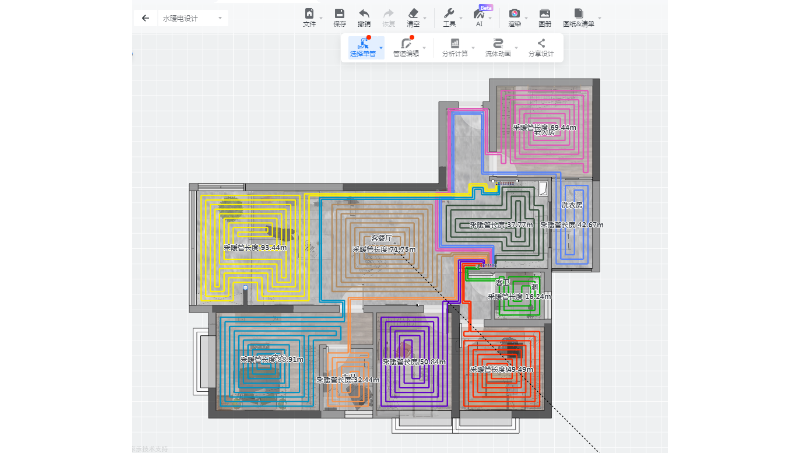
Task: Expand the 水暖电设计 module dropdown
Action: coord(220,18)
